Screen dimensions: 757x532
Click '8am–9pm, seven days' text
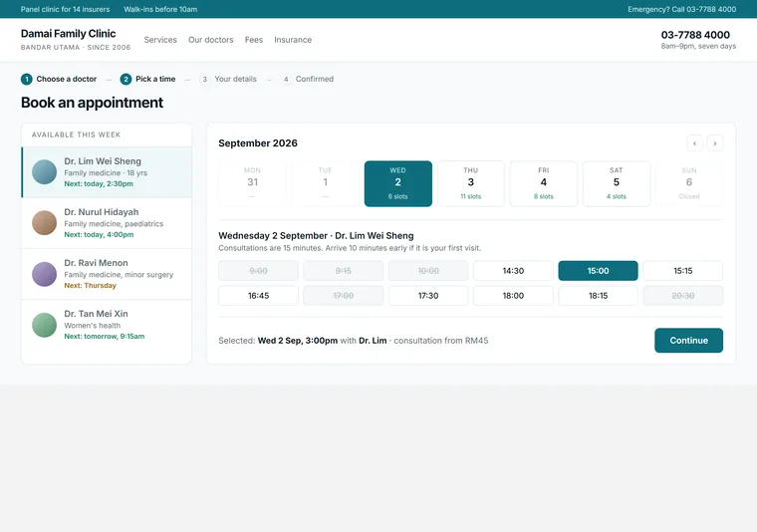point(698,47)
